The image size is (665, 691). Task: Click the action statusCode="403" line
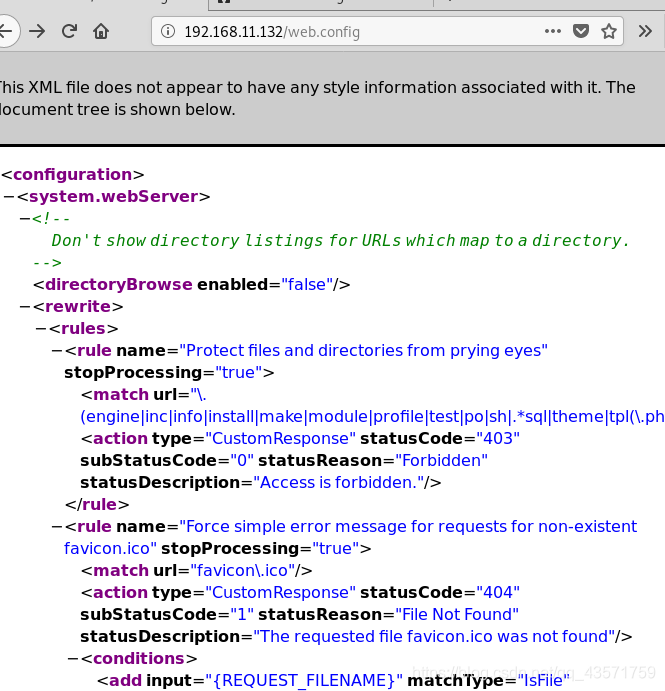[300, 438]
